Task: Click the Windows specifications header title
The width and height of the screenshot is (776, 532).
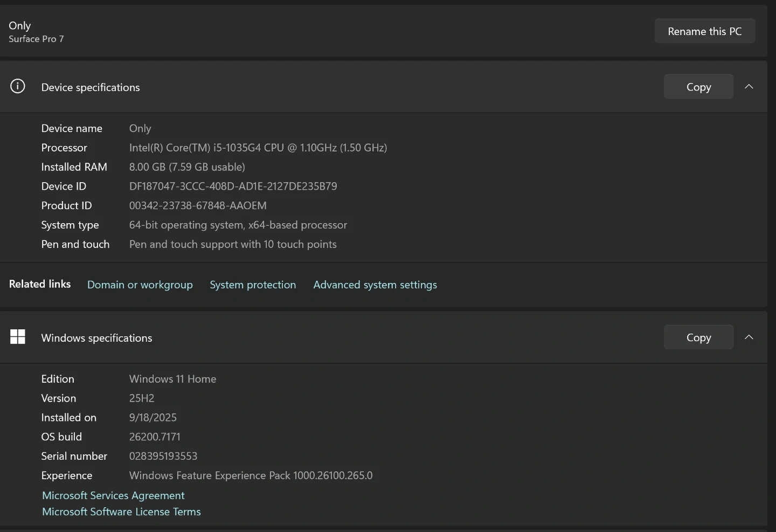Action: tap(96, 338)
